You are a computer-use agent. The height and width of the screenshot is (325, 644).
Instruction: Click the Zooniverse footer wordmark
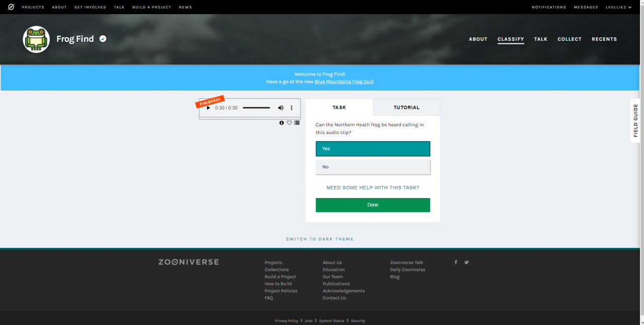pos(189,262)
